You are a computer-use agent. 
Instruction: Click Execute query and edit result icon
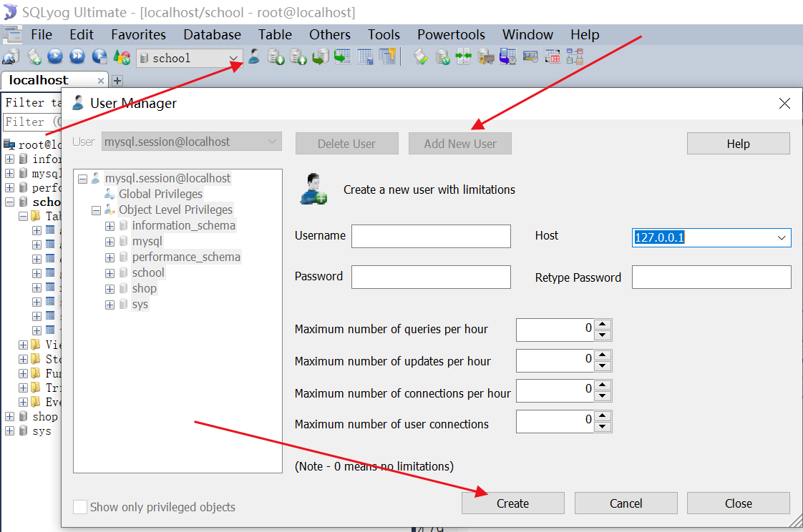tap(99, 56)
